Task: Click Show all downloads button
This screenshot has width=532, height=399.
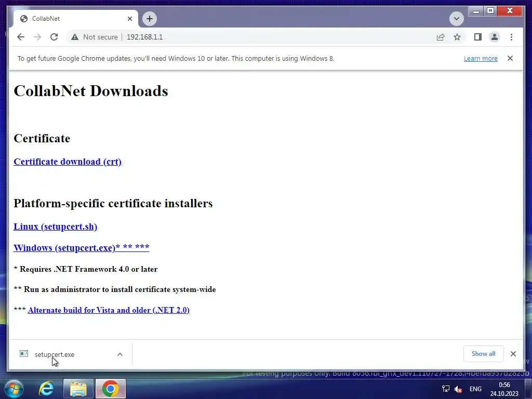Action: point(484,354)
